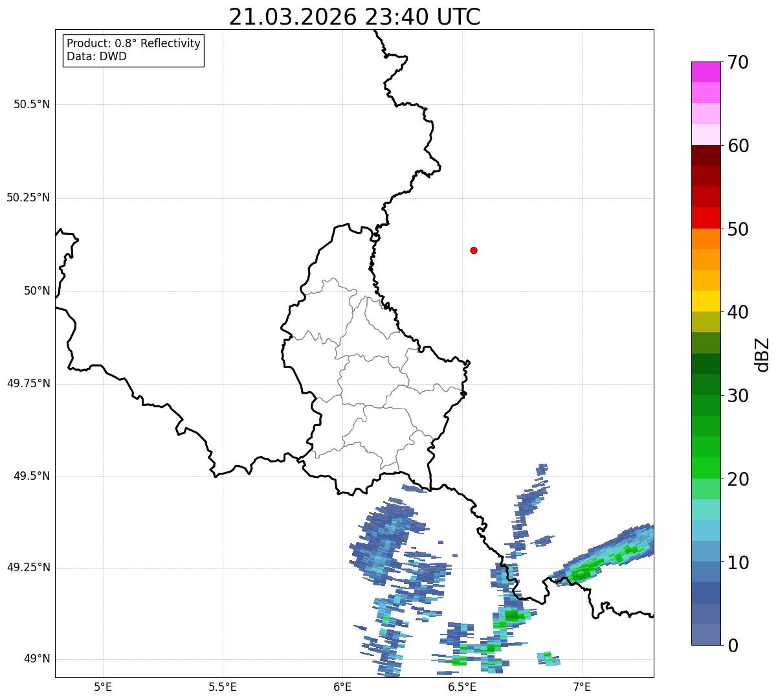The width and height of the screenshot is (778, 700).
Task: Click the 49.25°N latitude tick label
Action: 28,567
